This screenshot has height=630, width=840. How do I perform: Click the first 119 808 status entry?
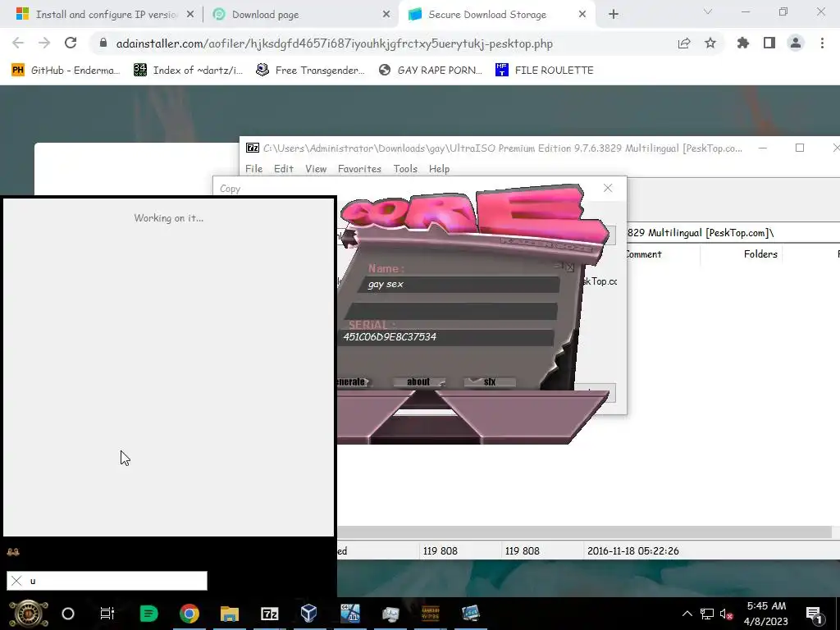pyautogui.click(x=441, y=550)
